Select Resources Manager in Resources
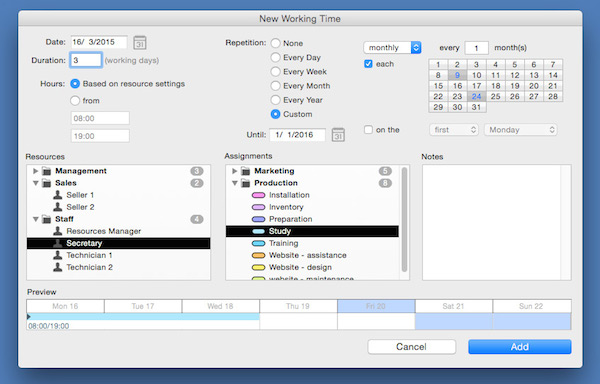 tap(119, 231)
